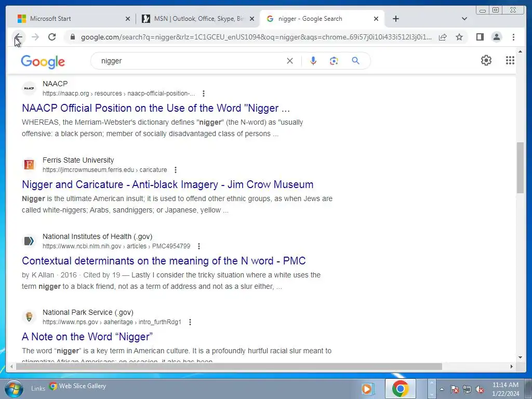Open Google quick settings gear
Screen dimensions: 532x399
point(486,60)
